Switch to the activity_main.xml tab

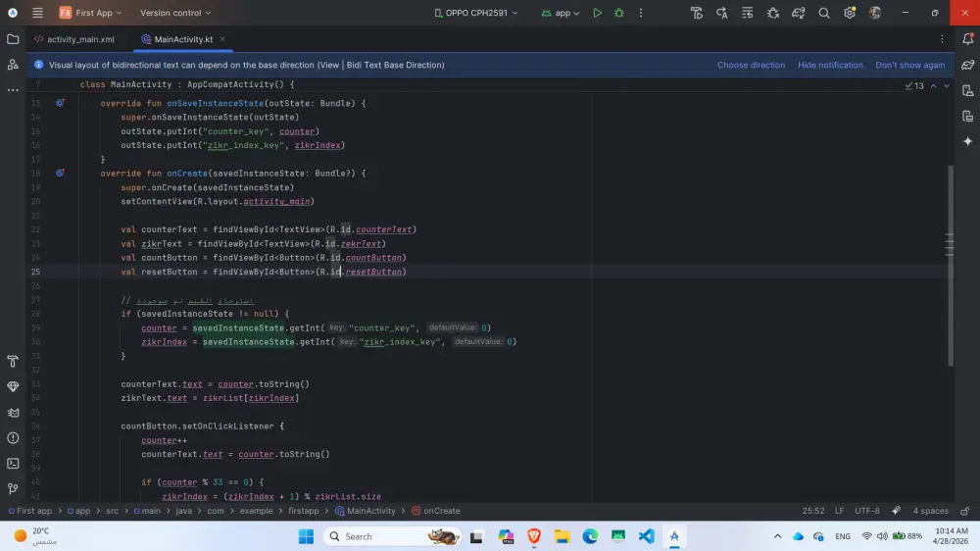point(74,39)
